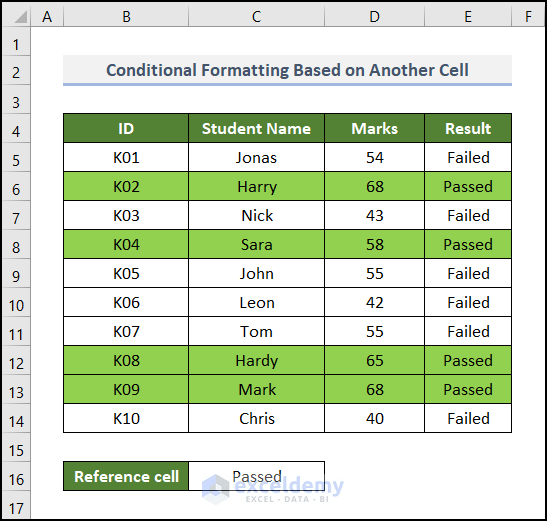This screenshot has width=547, height=521.
Task: Select cell containing 'K05'
Action: coord(126,273)
